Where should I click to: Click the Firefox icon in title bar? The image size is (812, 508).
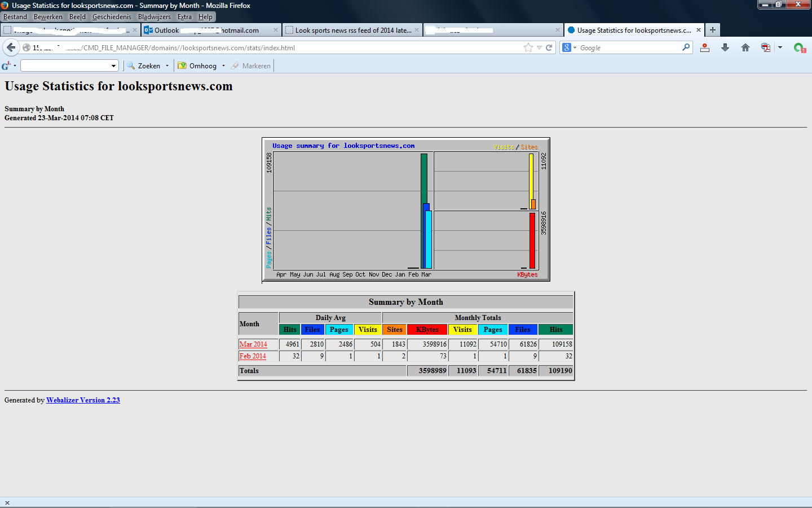click(5, 5)
